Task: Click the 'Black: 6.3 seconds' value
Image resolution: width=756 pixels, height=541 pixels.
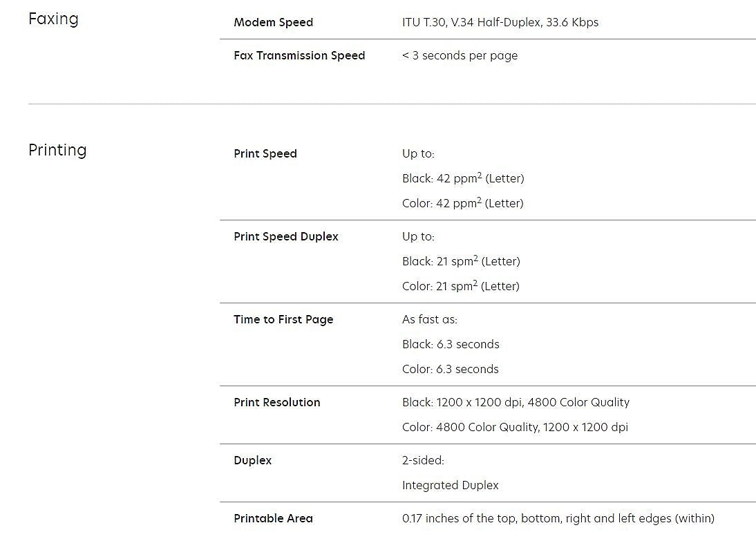Action: 451,344
